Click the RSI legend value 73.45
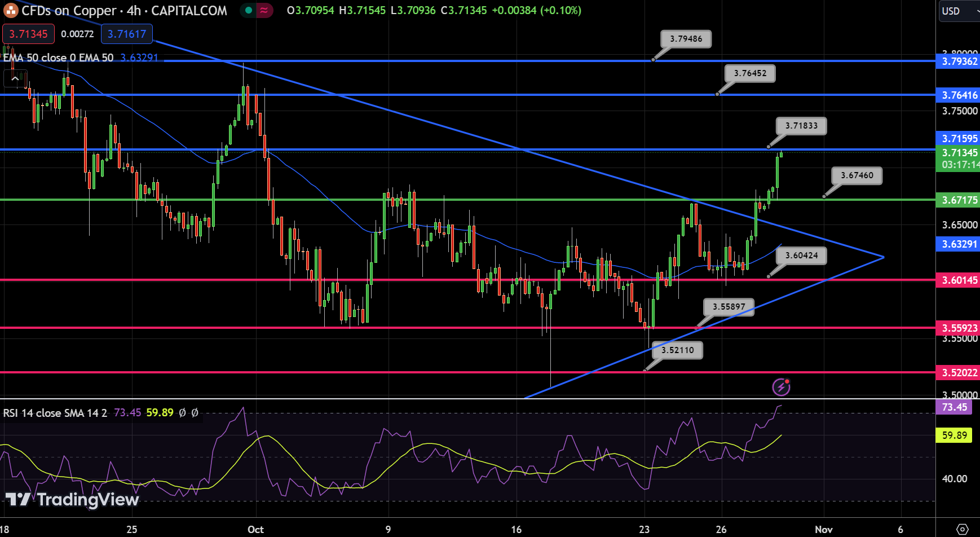Image resolution: width=980 pixels, height=537 pixels. click(x=127, y=413)
